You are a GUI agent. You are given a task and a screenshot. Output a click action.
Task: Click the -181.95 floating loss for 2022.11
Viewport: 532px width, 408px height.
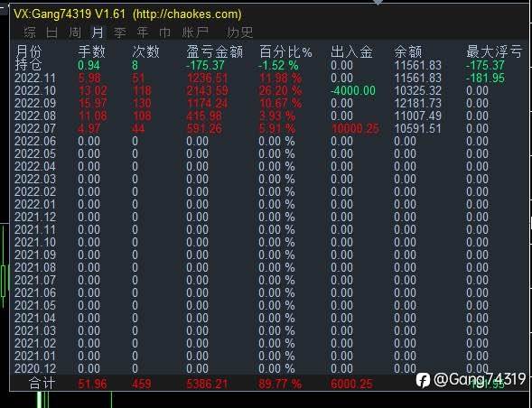pos(485,78)
